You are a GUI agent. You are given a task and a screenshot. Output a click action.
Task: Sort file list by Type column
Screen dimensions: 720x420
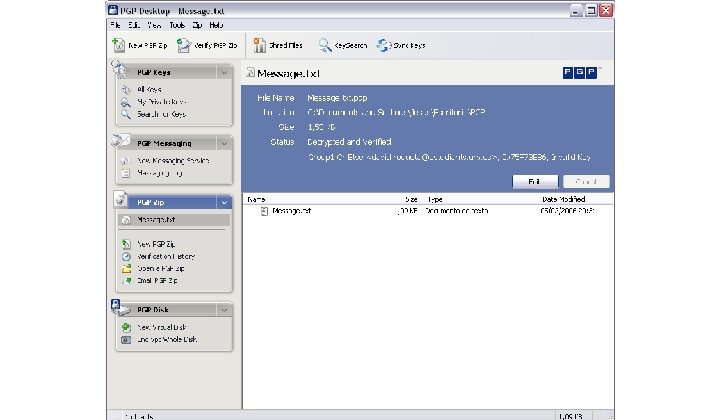[x=434, y=199]
